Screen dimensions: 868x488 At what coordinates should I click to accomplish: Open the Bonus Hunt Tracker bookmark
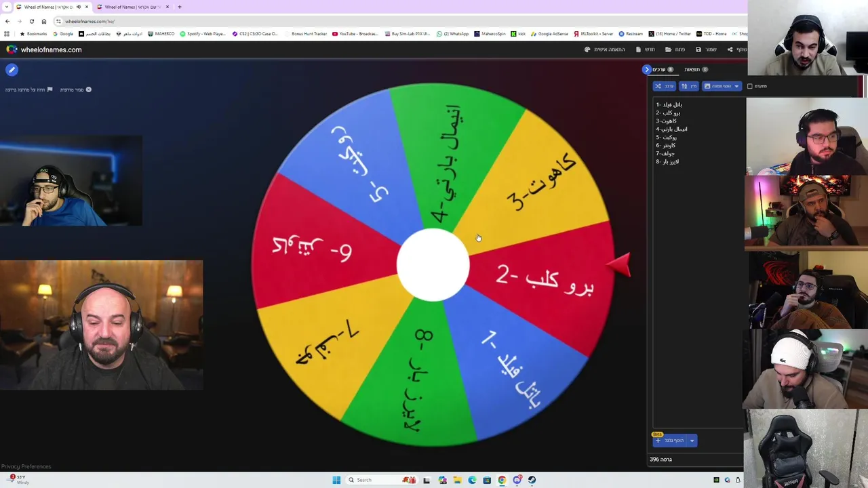[x=306, y=34]
